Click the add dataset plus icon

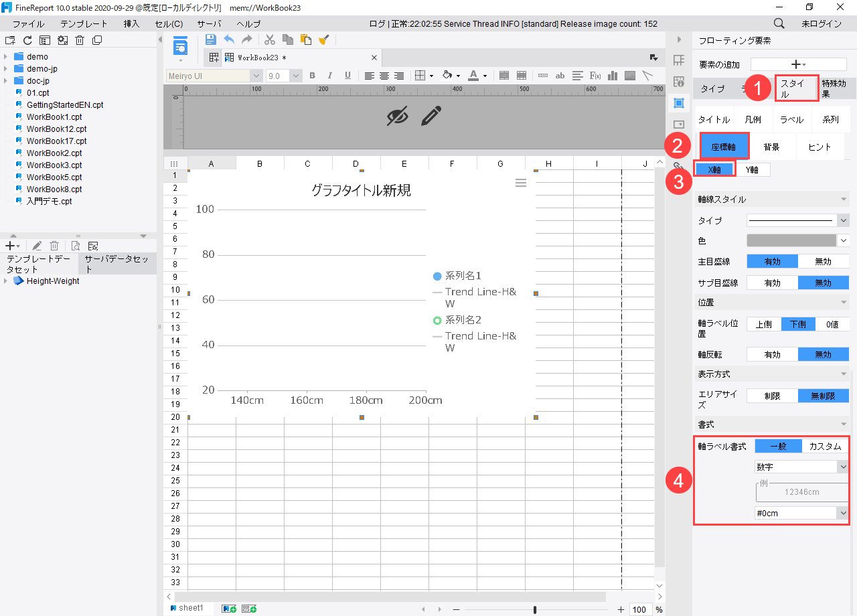pos(12,246)
